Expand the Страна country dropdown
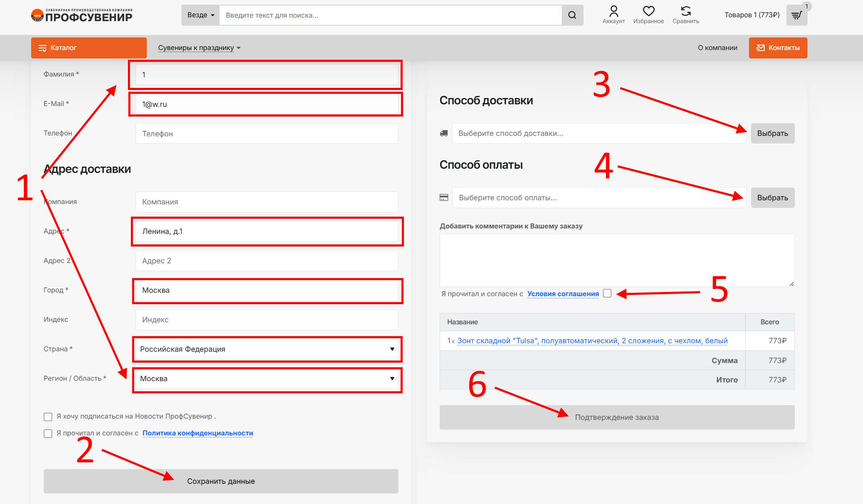The width and height of the screenshot is (863, 504). coord(267,349)
